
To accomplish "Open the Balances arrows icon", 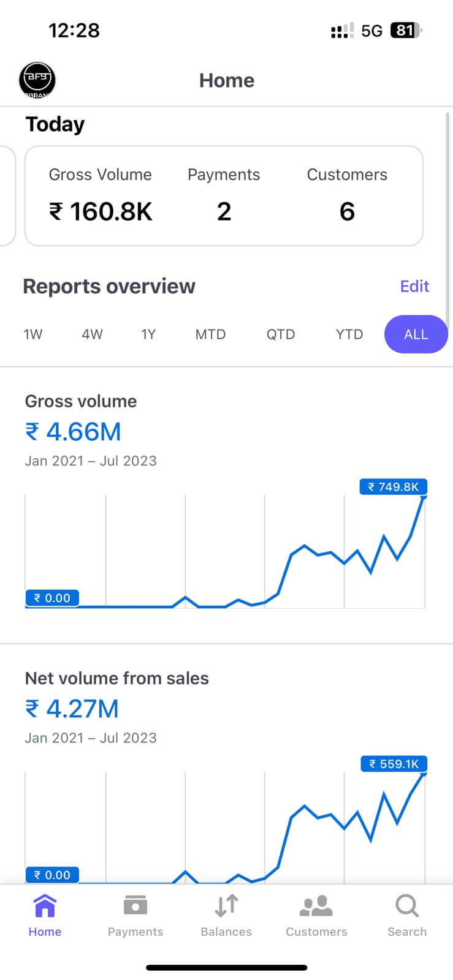I will [x=226, y=905].
